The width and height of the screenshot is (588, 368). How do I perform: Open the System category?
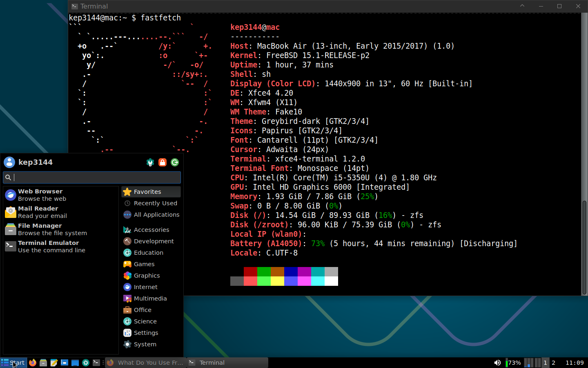point(151,344)
